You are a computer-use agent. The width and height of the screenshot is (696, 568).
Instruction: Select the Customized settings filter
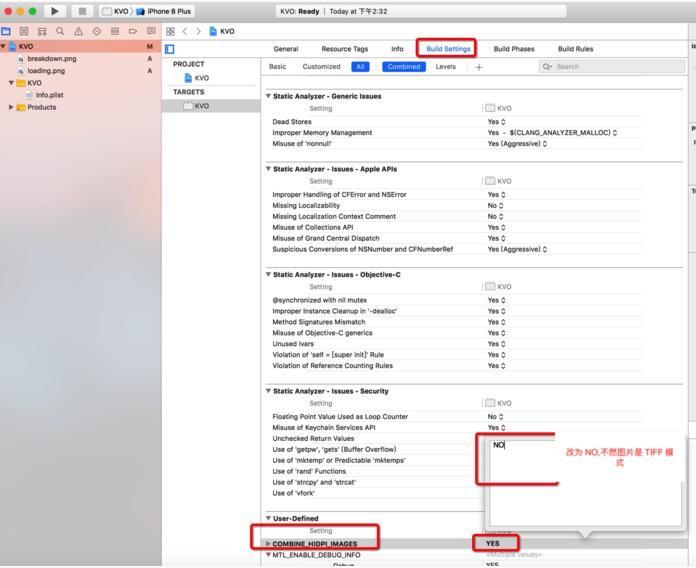click(x=321, y=67)
